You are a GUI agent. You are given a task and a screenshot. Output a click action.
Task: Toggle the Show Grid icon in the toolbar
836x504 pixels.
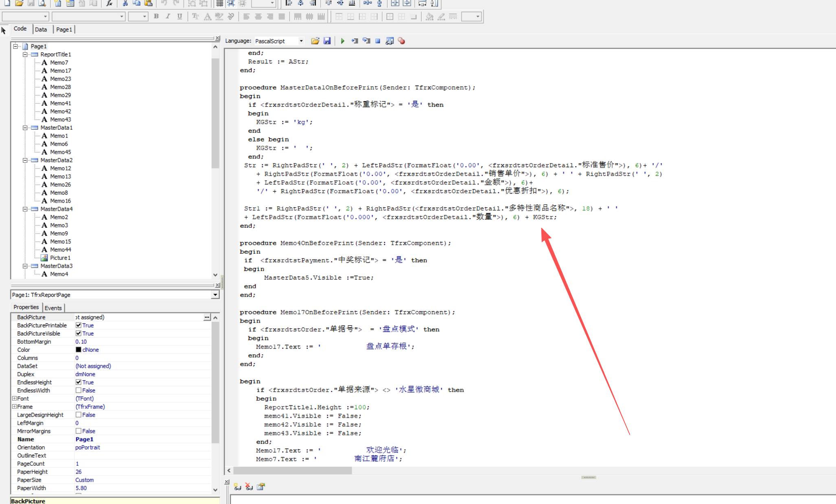219,3
